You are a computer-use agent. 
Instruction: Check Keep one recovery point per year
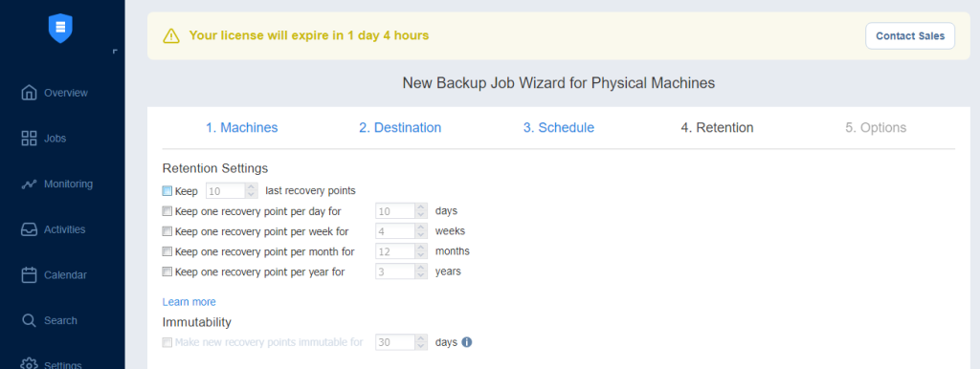pyautogui.click(x=167, y=271)
